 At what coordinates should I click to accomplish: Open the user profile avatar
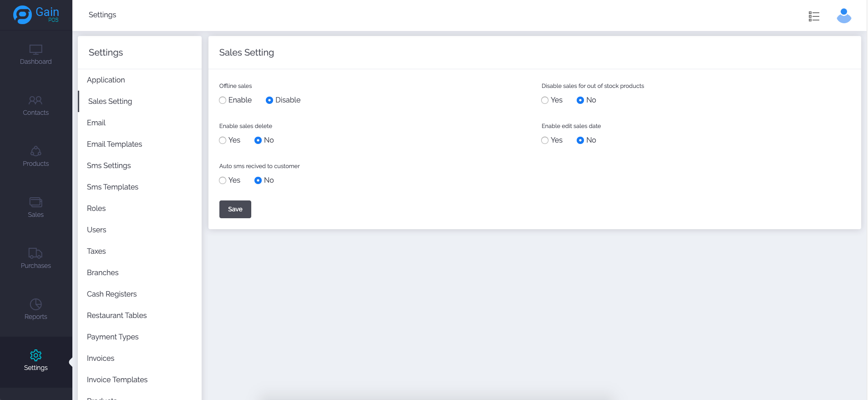[843, 16]
